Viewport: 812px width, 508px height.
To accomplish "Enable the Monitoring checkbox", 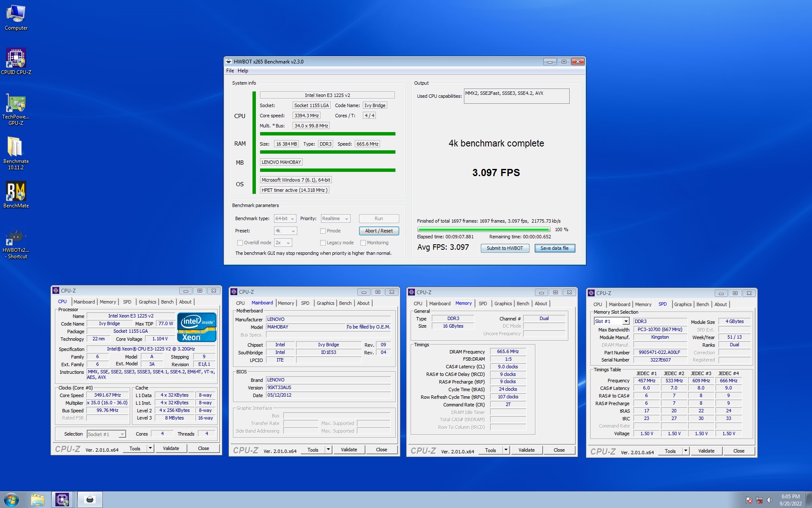I will point(363,243).
